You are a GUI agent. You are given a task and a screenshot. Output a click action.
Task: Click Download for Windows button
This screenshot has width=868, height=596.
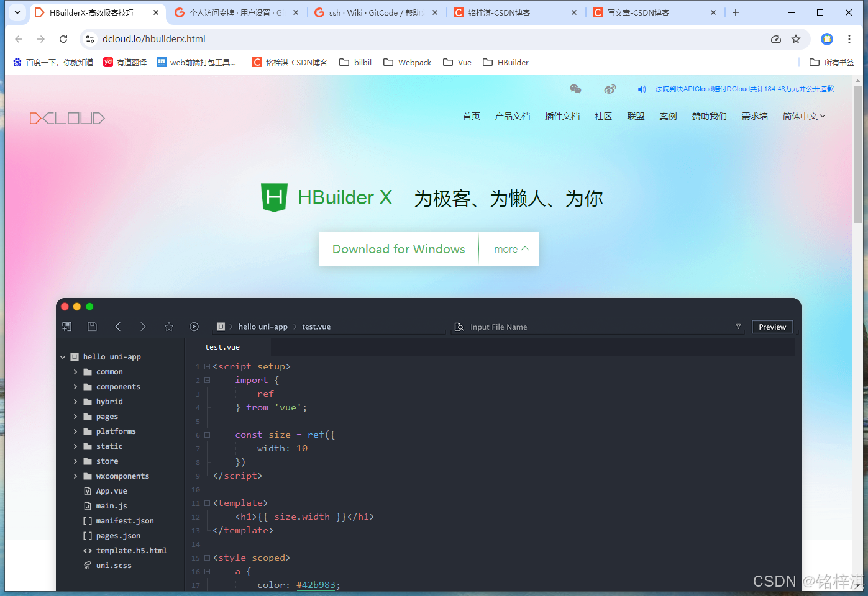[398, 249]
